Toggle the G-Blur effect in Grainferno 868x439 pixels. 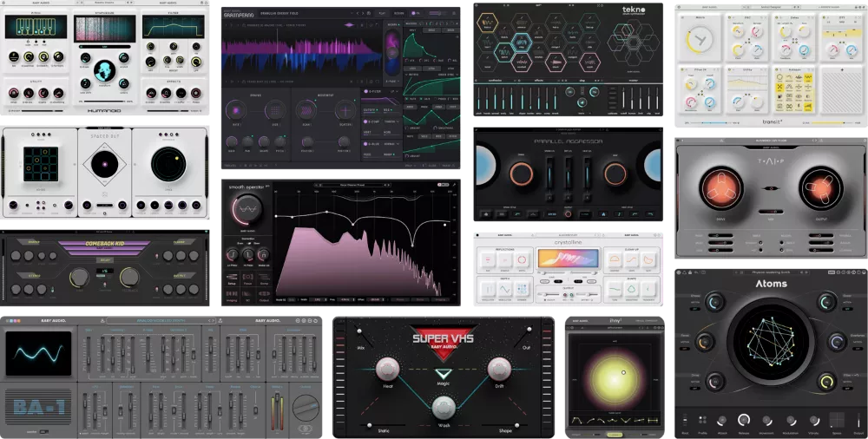[366, 144]
